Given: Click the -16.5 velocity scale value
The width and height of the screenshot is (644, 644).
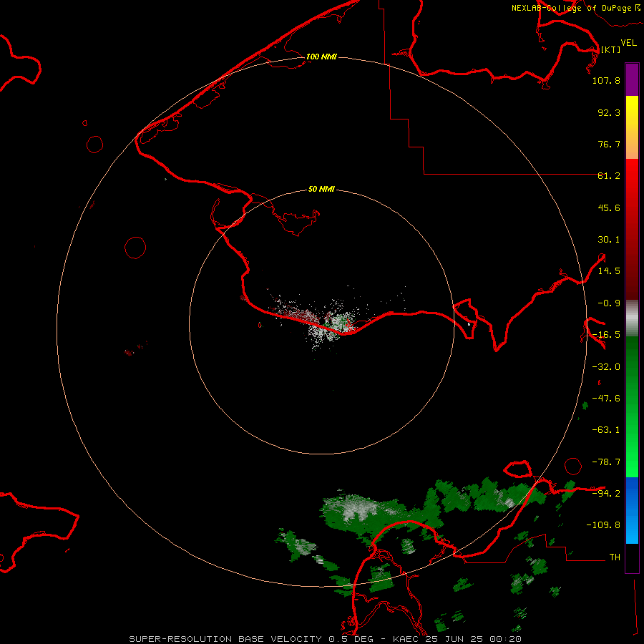Looking at the screenshot, I should (x=606, y=335).
